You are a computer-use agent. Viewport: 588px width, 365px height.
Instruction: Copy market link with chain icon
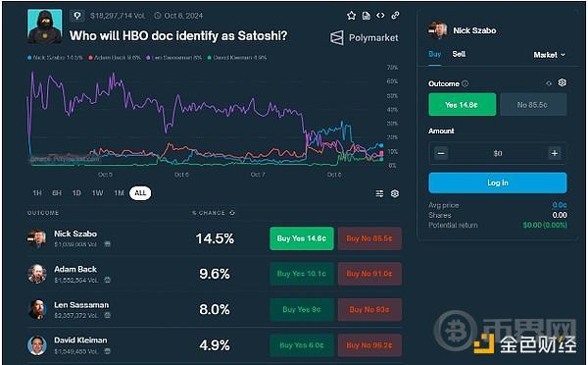coord(395,16)
